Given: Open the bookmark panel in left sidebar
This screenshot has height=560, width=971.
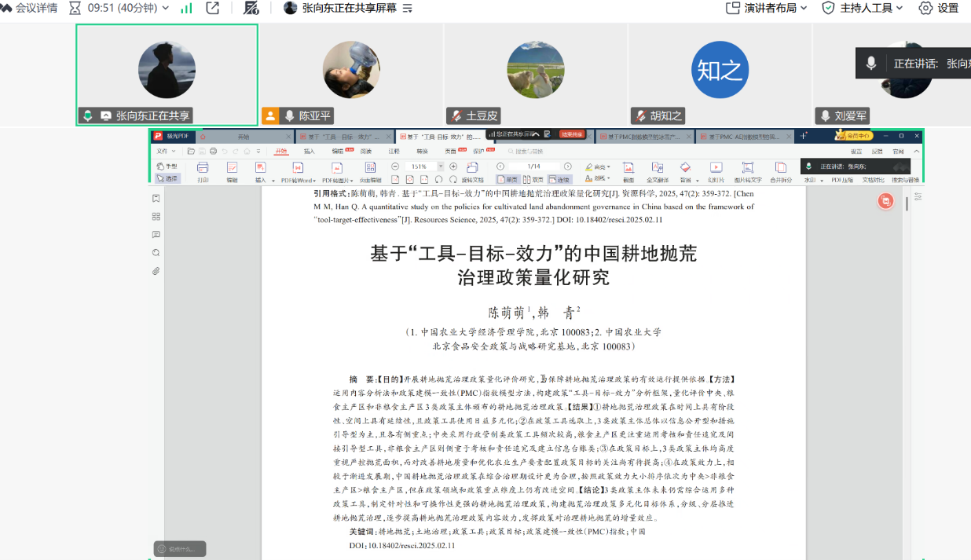Looking at the screenshot, I should click(x=156, y=199).
